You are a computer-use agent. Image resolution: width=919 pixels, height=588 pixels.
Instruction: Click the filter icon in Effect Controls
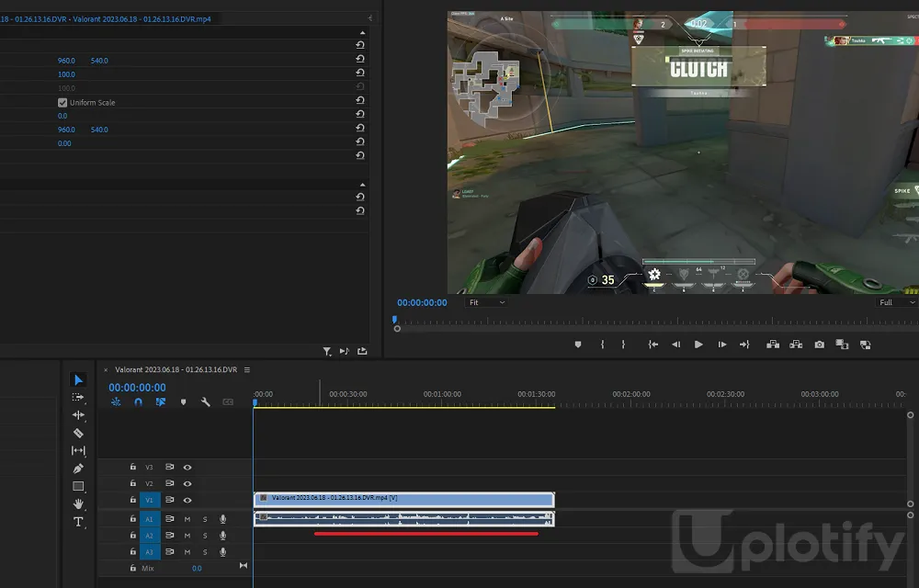(x=326, y=351)
